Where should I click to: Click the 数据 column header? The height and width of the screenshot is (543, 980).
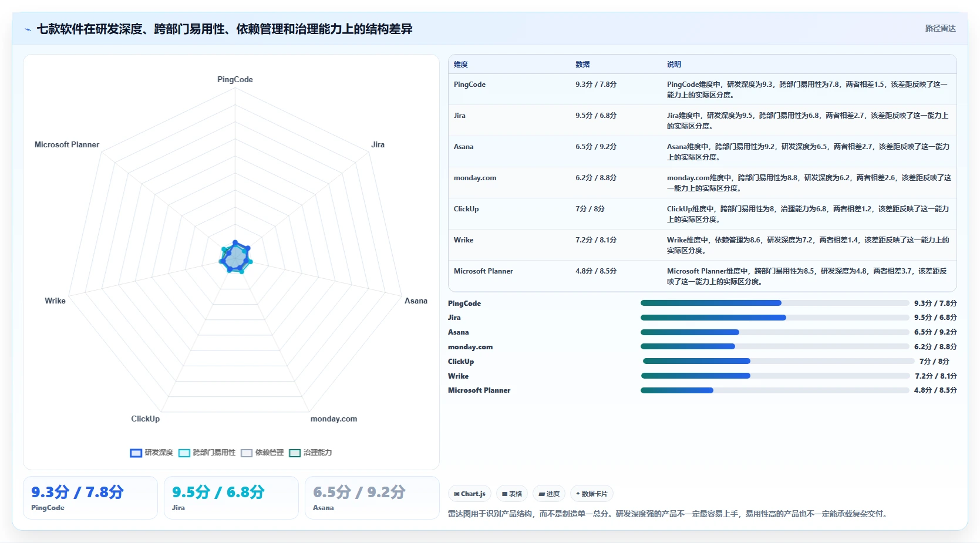pos(582,65)
